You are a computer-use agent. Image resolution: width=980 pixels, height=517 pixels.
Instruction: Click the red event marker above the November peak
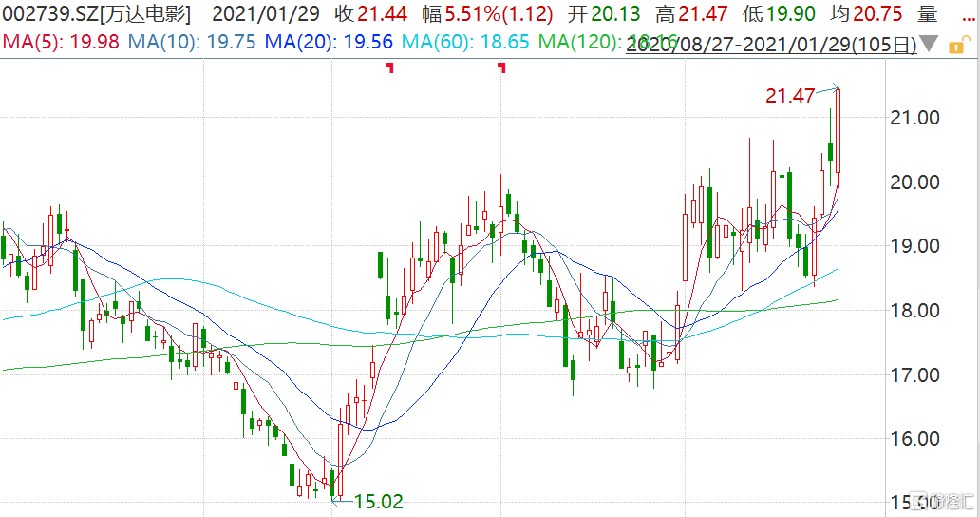501,67
